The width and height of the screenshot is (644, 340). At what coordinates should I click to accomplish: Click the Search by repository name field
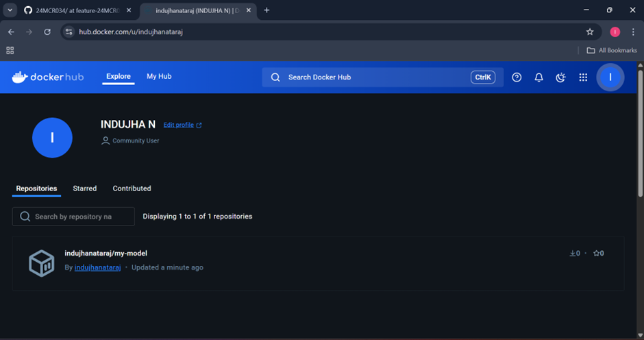[x=73, y=216]
